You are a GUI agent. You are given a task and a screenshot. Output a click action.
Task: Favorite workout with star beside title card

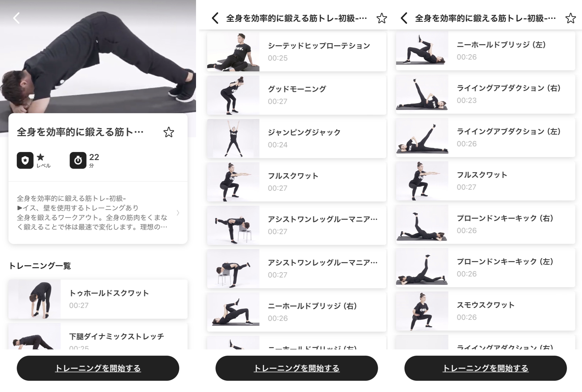tap(169, 132)
